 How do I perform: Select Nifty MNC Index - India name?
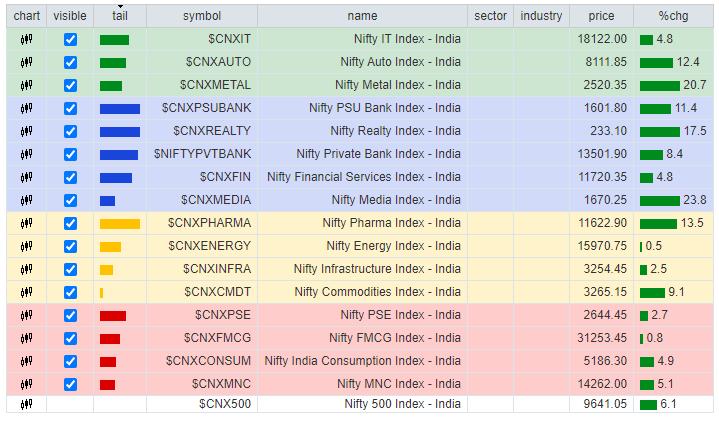pos(399,384)
